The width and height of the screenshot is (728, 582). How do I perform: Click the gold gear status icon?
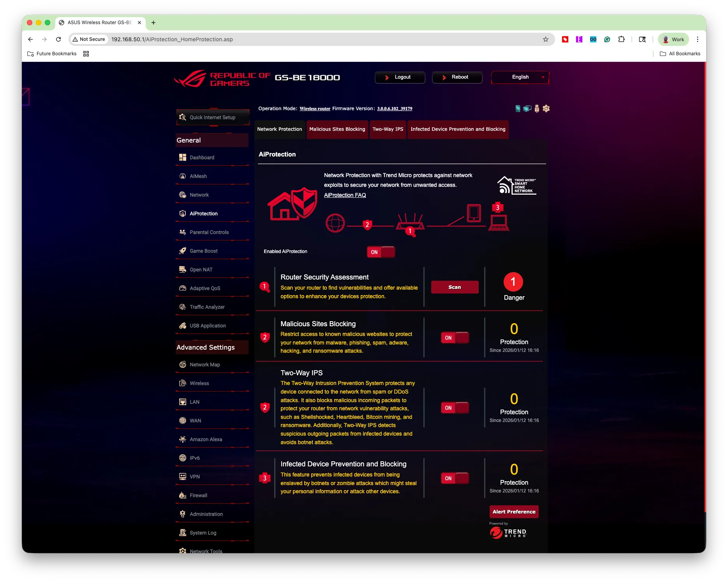coord(546,109)
